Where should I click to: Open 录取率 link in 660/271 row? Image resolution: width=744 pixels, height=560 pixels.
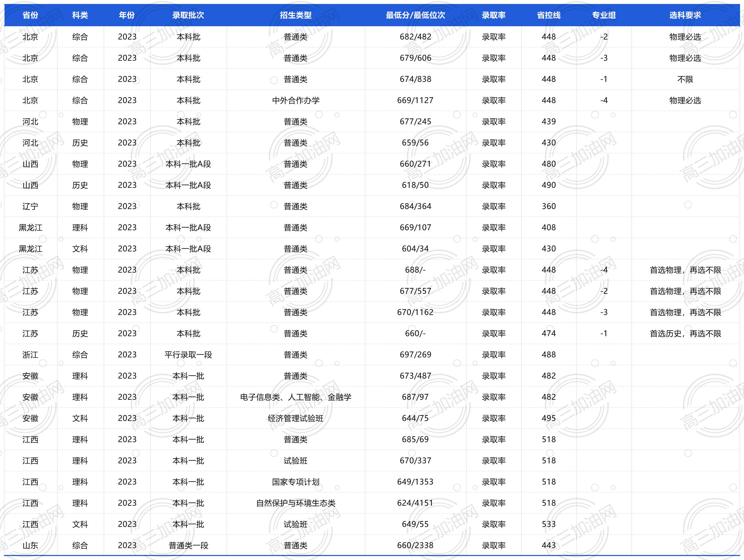click(494, 164)
